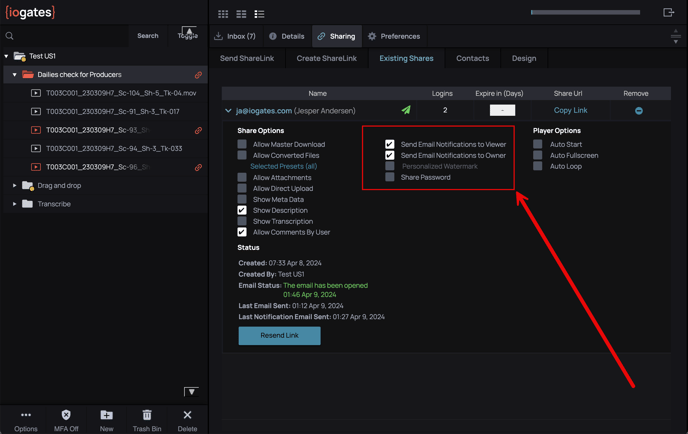
Task: Click the Copy Link link
Action: point(570,110)
